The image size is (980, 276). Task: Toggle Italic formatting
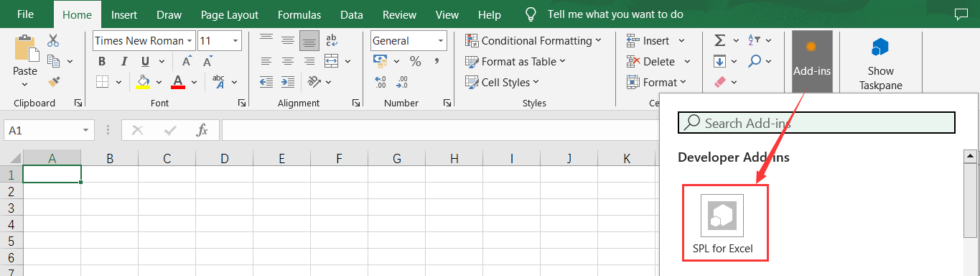(x=123, y=61)
